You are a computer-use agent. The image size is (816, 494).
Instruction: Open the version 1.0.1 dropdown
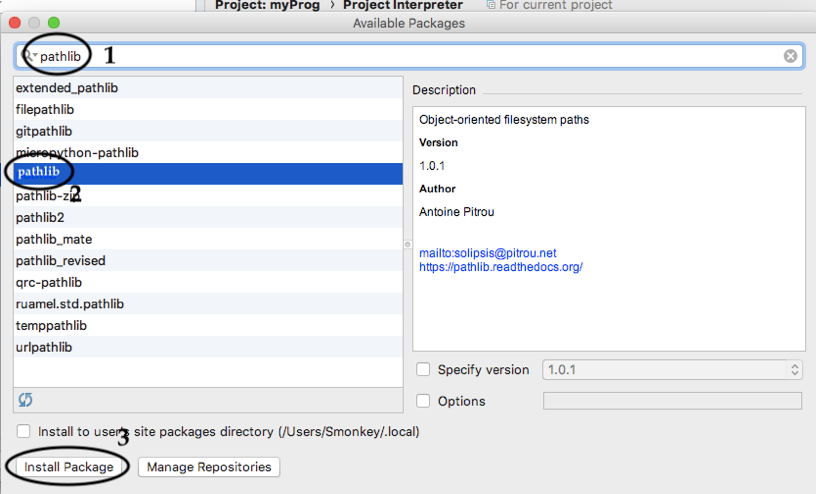coord(672,370)
